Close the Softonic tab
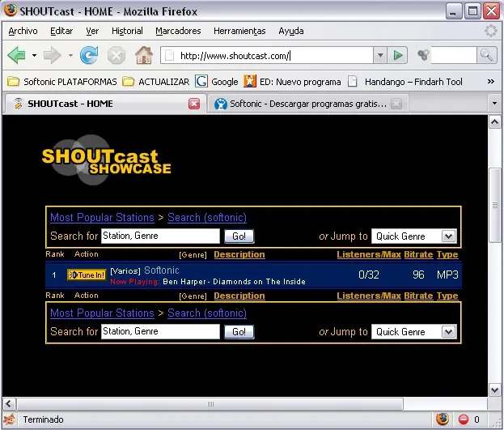Screen dimensions: 504x430 (396, 104)
